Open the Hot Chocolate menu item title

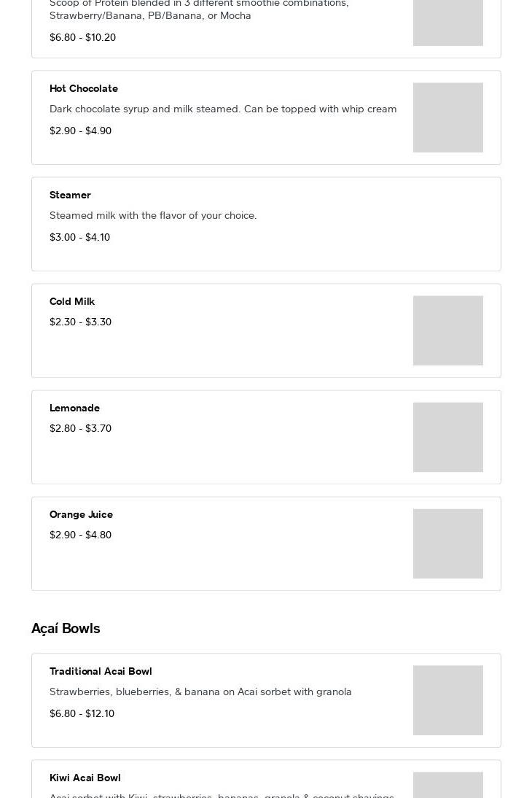pos(84,88)
